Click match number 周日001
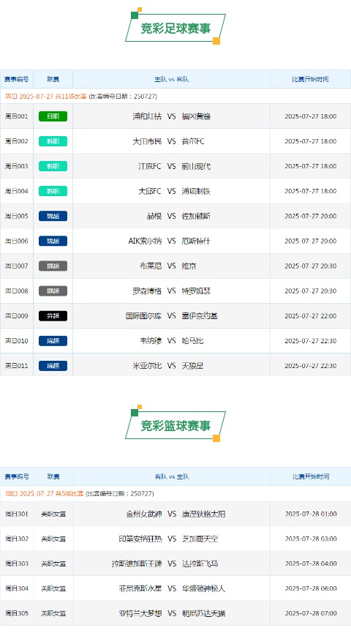 point(17,116)
